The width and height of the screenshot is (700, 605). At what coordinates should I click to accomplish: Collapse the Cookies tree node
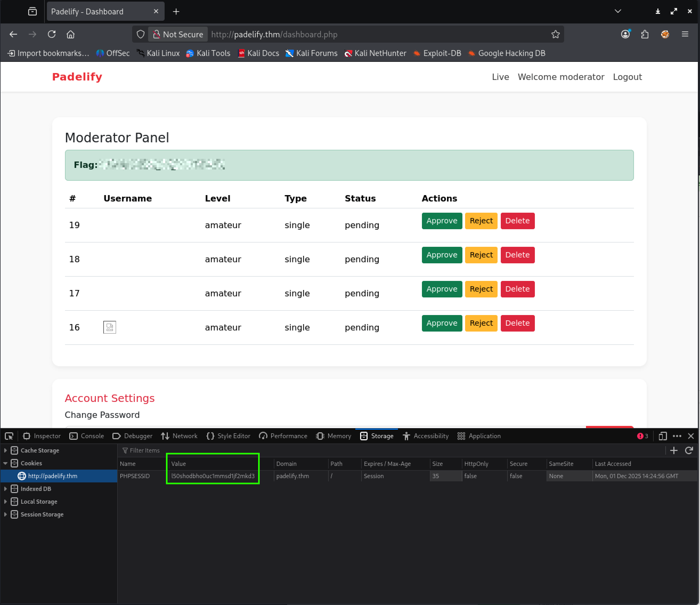(x=5, y=463)
